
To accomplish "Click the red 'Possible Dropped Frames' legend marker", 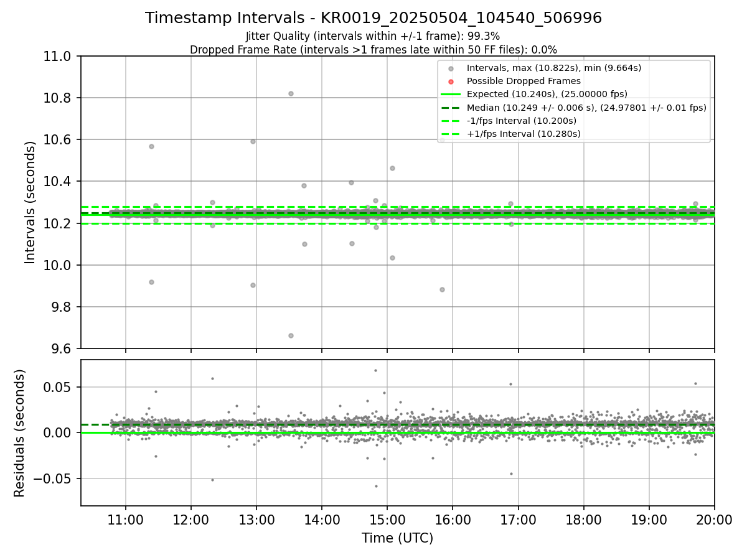I will click(451, 82).
